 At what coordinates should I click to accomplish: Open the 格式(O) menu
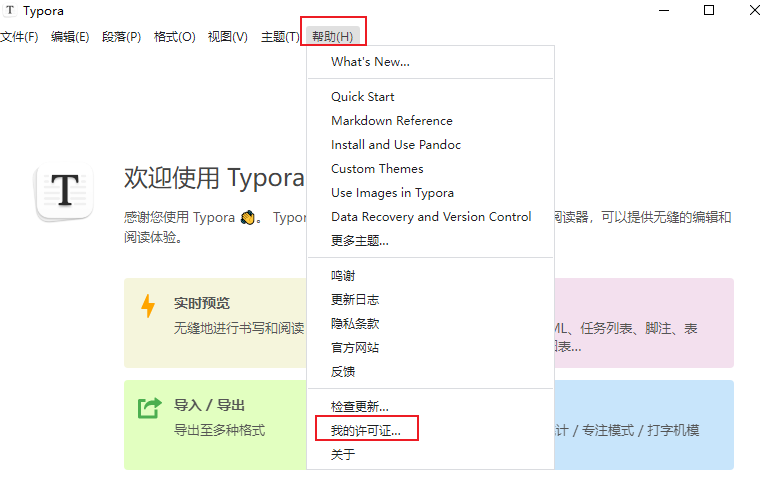(x=174, y=37)
